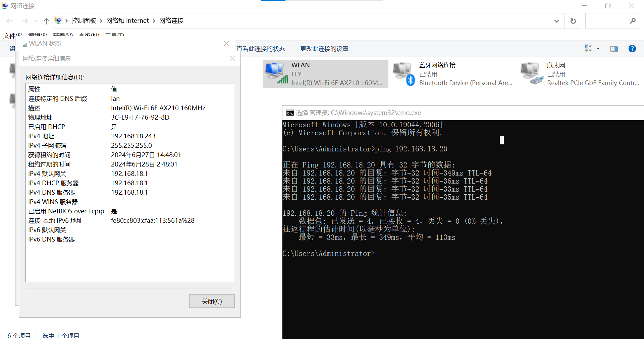
Task: Click 网络和 Internet breadcrumb
Action: click(127, 21)
